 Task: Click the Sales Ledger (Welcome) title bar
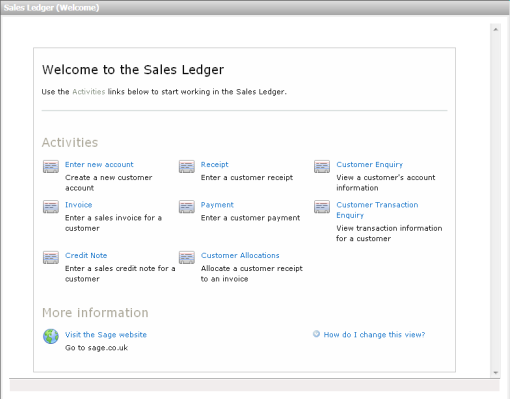coord(255,8)
